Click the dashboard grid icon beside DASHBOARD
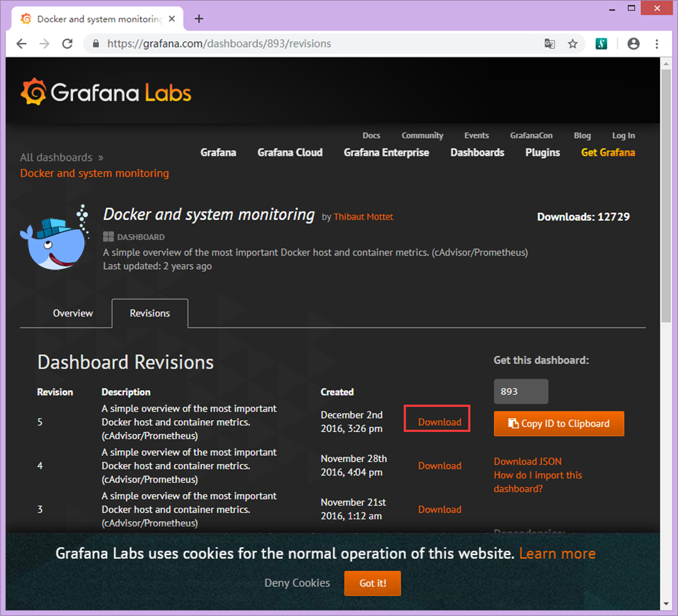 pyautogui.click(x=108, y=237)
